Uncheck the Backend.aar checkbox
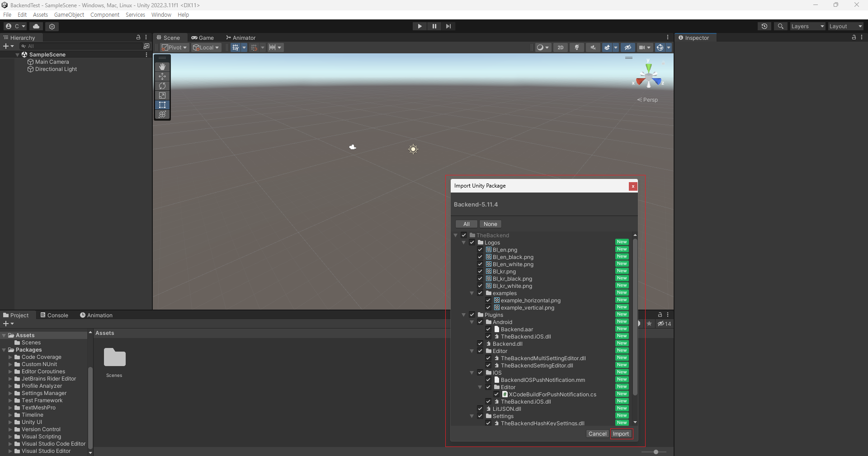Image resolution: width=868 pixels, height=456 pixels. tap(488, 329)
